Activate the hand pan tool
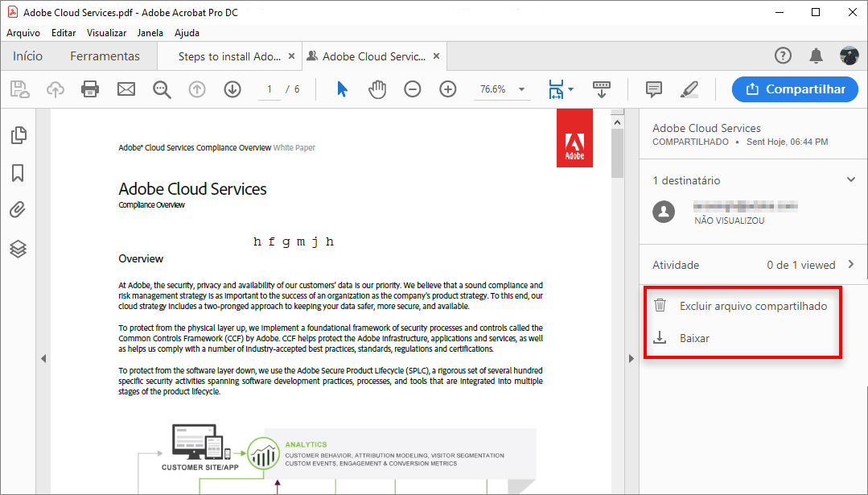The width and height of the screenshot is (868, 495). [x=377, y=89]
